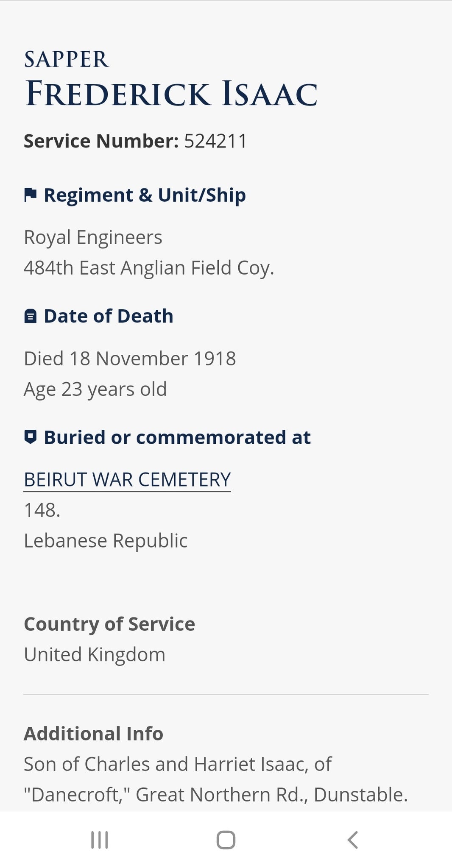Viewport: 452px width, 868px height.
Task: Tap the SAPPER rank label
Action: [x=67, y=59]
